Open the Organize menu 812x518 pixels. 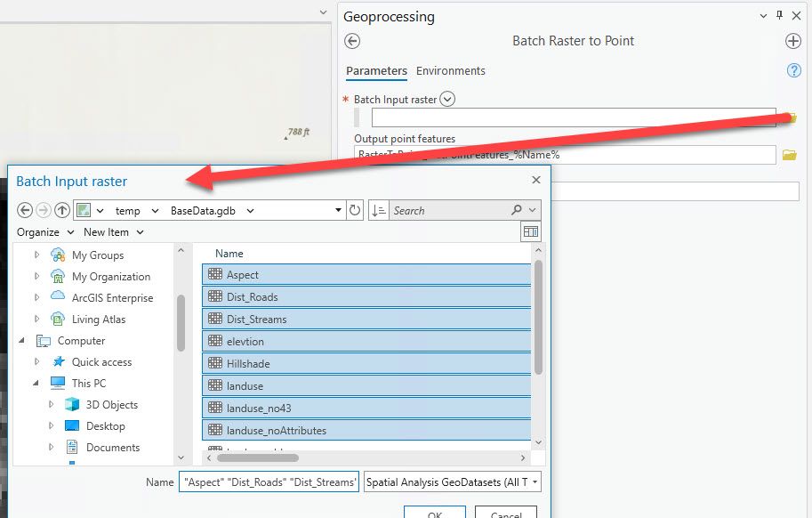[x=45, y=232]
